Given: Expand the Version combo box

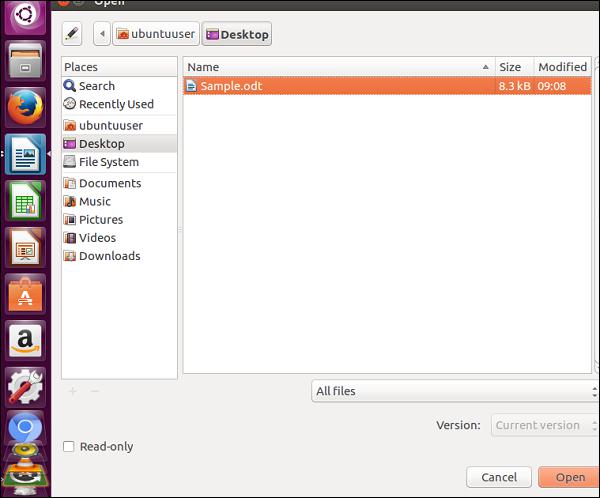Looking at the screenshot, I should click(545, 425).
